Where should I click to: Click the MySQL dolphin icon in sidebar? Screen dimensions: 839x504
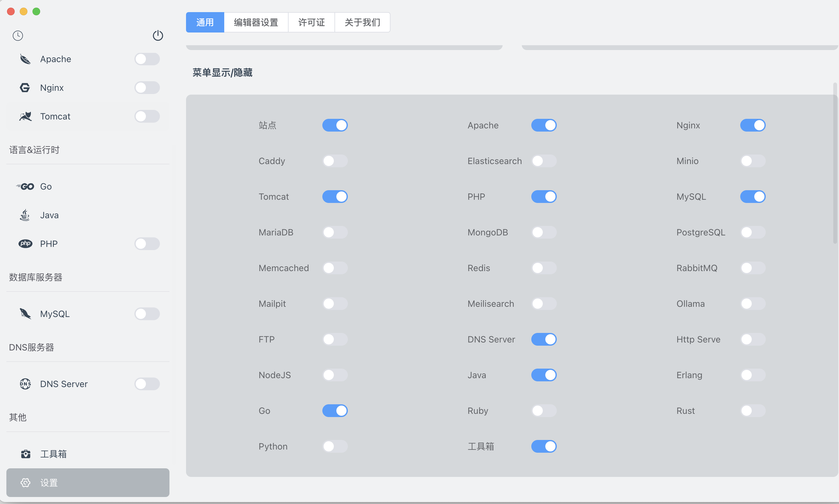[25, 314]
